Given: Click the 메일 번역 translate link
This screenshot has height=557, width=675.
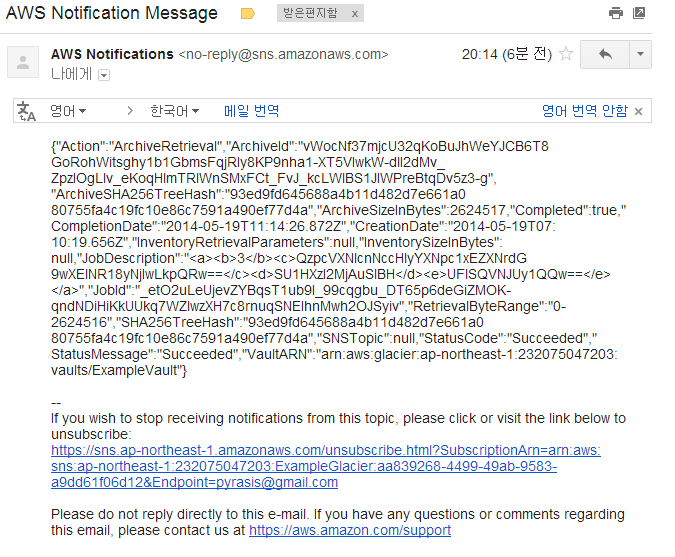Looking at the screenshot, I should point(251,111).
